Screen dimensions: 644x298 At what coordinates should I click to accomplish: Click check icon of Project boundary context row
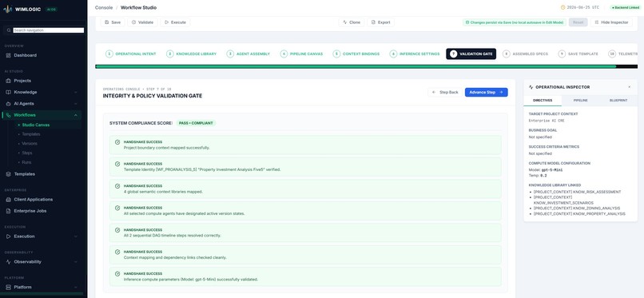coord(117,142)
